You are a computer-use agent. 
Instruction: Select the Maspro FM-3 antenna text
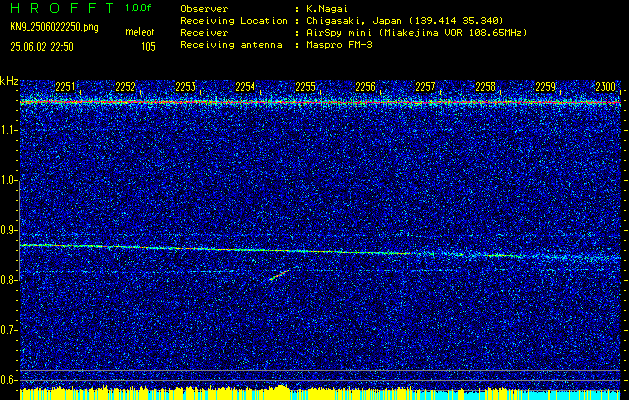339,45
